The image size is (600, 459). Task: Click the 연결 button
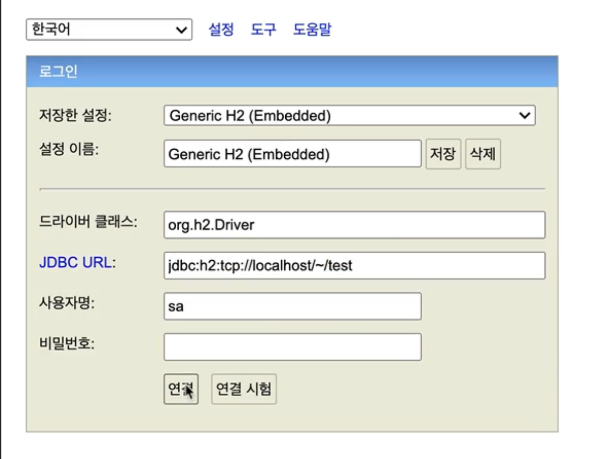point(181,389)
